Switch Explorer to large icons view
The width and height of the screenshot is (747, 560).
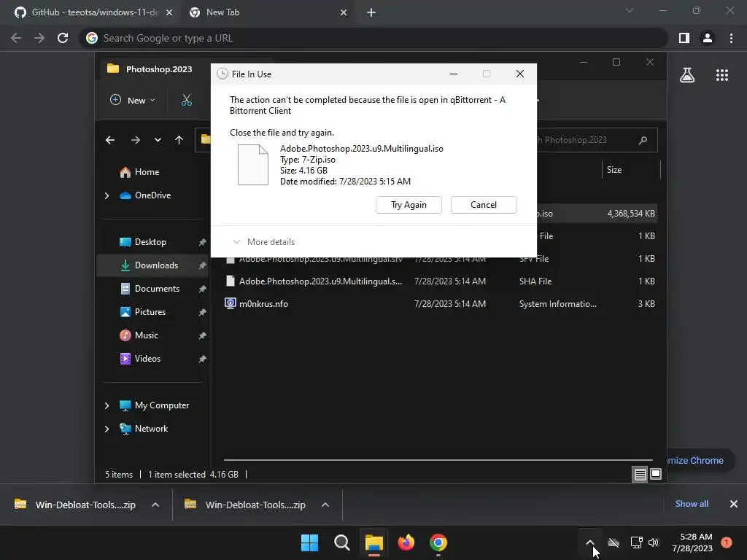(x=656, y=474)
